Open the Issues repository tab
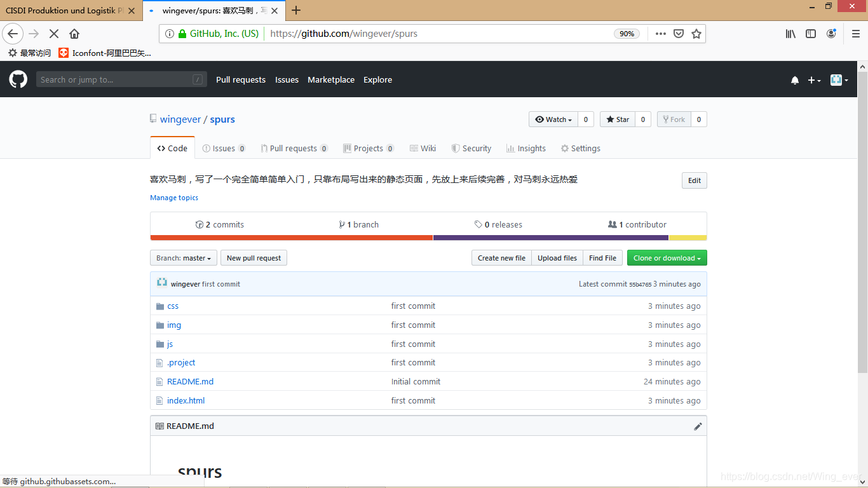868x488 pixels. click(224, 148)
